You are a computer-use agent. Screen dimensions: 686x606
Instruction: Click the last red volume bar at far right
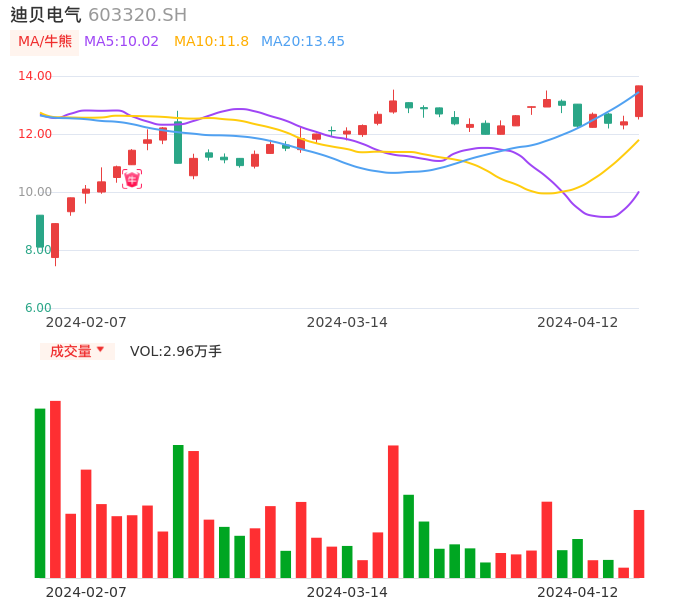coord(639,544)
